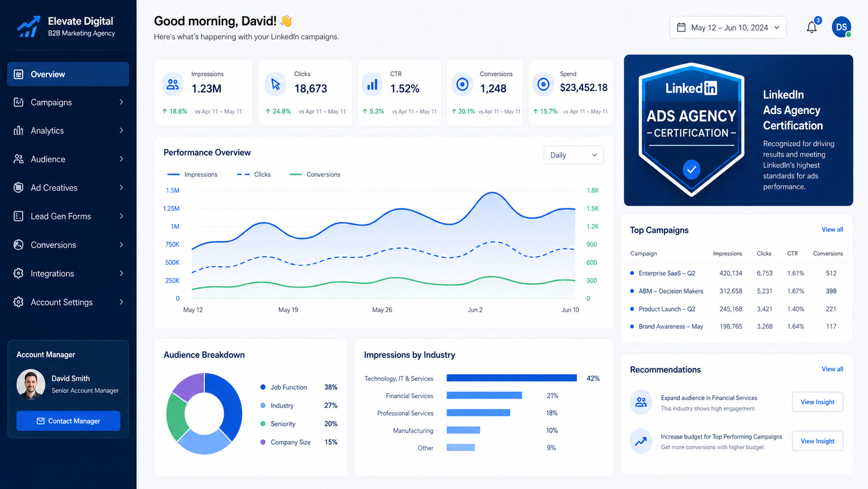This screenshot has height=489, width=868.
Task: Click David Smith's profile photo
Action: pos(31,384)
